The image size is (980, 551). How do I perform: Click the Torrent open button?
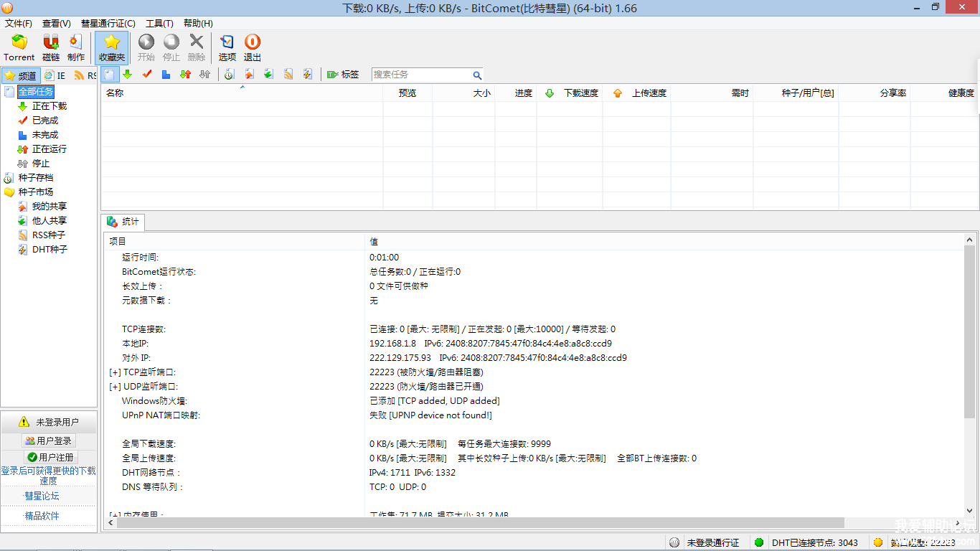pyautogui.click(x=19, y=47)
